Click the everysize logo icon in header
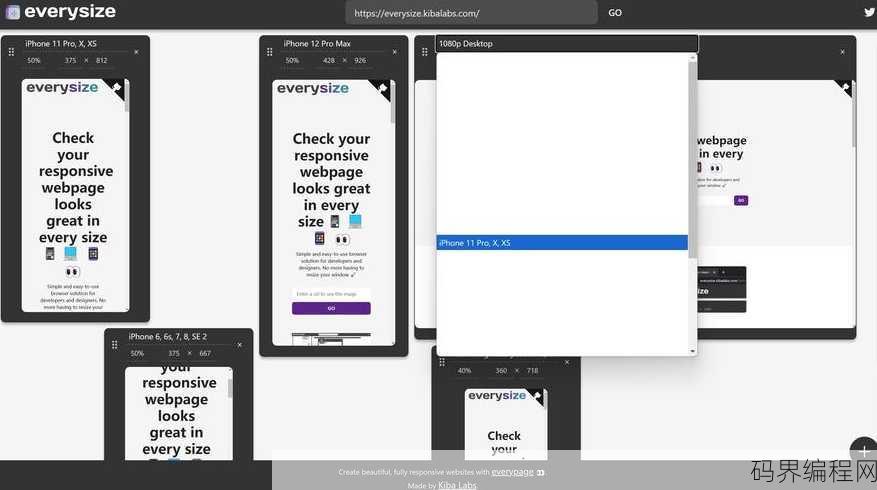Viewport: 877px width, 490px height. tap(12, 12)
